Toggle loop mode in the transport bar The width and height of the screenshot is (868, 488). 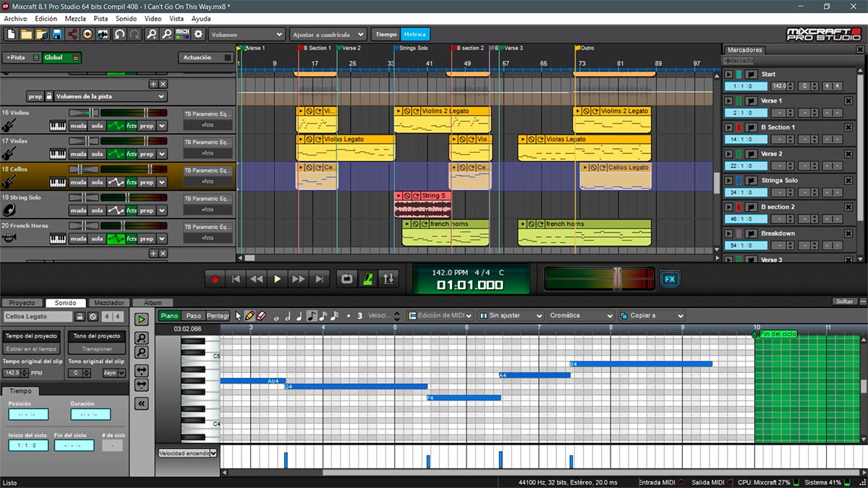[347, 278]
